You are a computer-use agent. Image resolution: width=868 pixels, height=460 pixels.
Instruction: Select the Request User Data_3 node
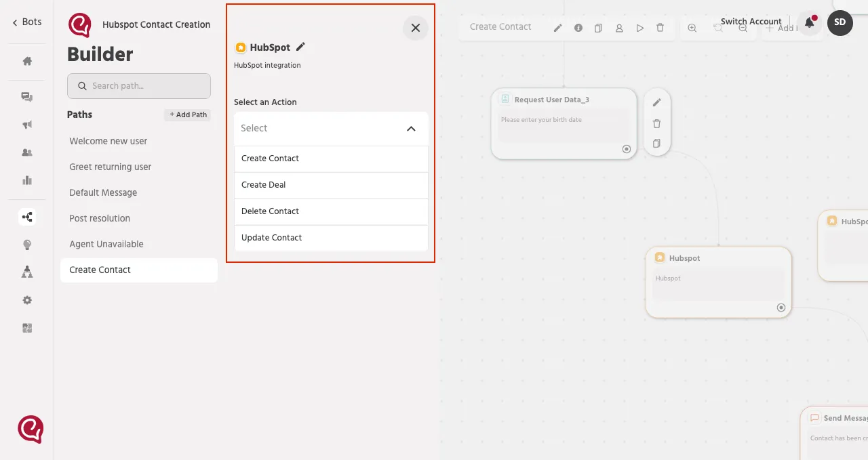point(564,124)
